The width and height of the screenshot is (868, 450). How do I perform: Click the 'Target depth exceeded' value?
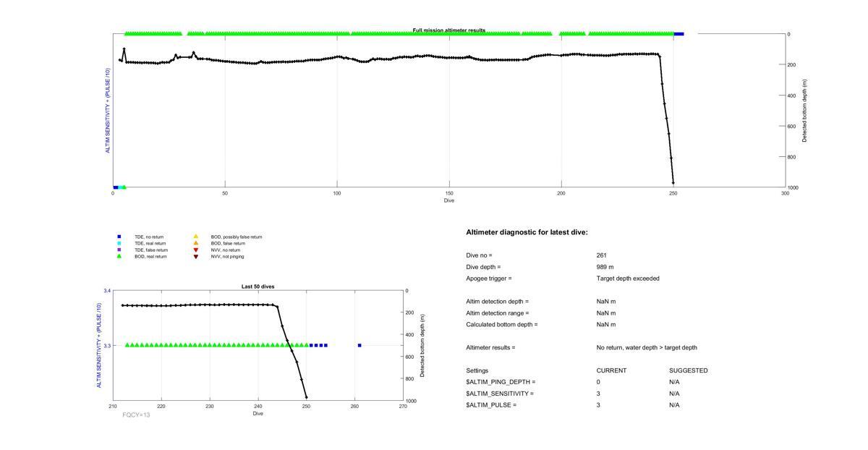628,279
